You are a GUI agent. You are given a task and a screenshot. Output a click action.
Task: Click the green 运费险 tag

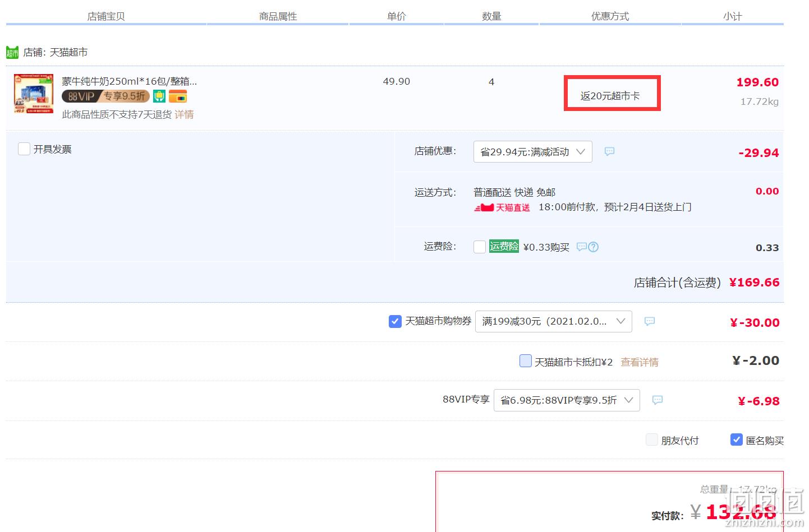coord(504,246)
